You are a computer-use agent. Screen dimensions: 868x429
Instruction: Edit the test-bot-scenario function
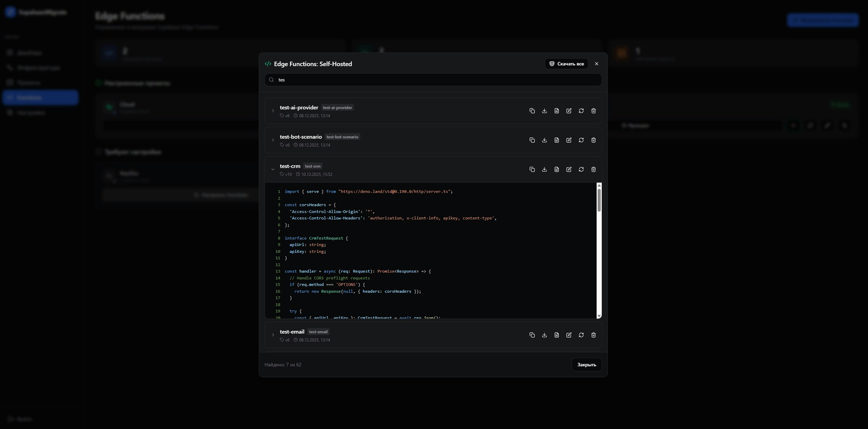(x=569, y=140)
